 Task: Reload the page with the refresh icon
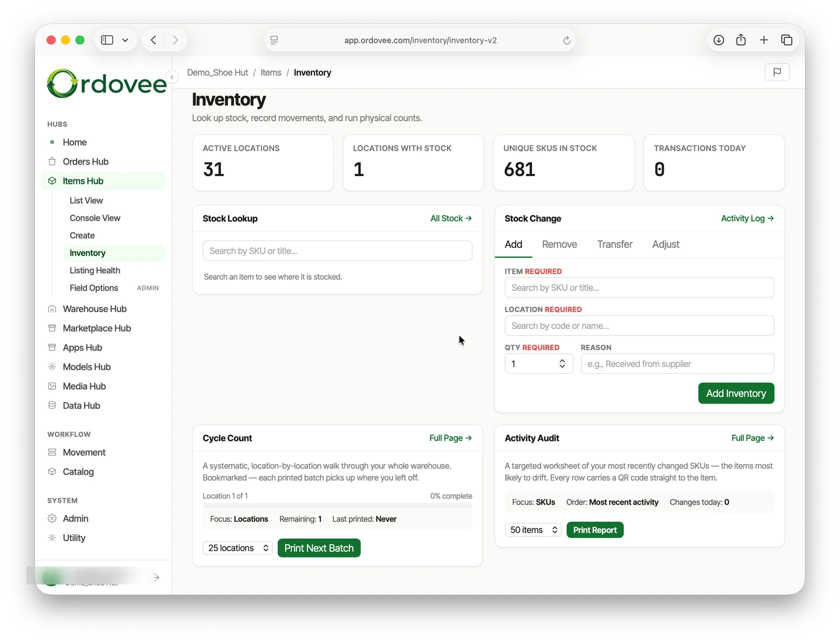pos(566,40)
